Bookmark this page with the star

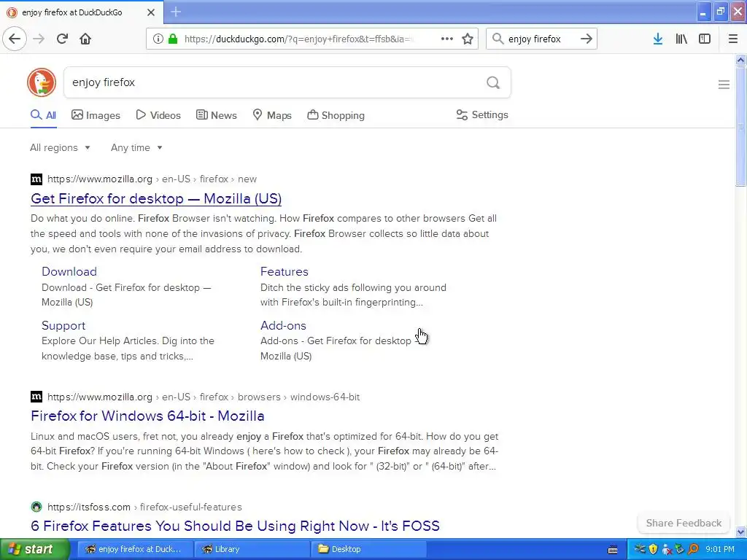tap(468, 39)
